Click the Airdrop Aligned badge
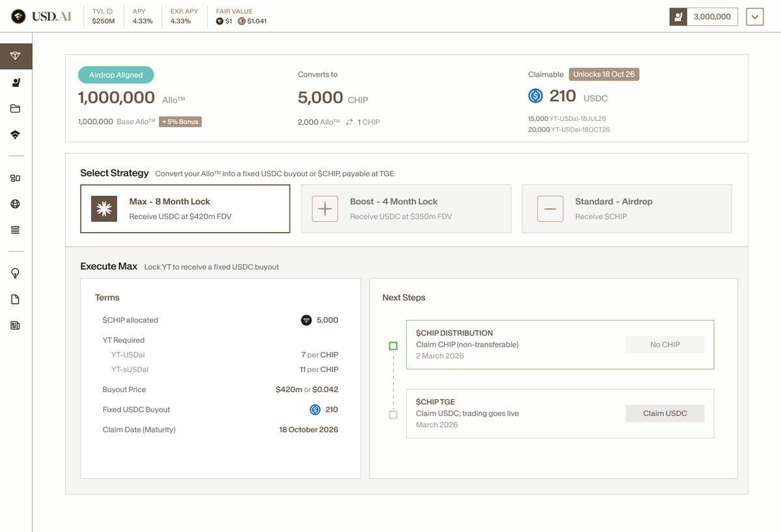Screen dimensions: 781x532 (116, 75)
